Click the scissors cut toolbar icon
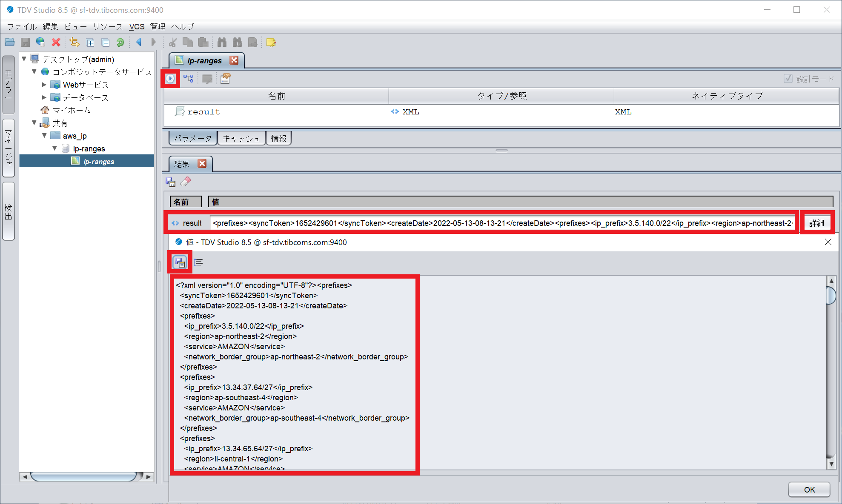 tap(172, 42)
